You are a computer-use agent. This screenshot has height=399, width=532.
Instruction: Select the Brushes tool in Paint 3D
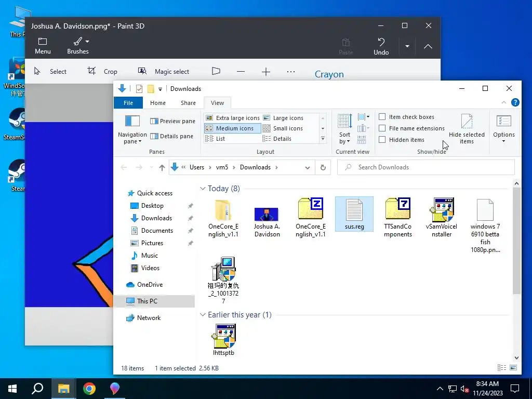(78, 46)
